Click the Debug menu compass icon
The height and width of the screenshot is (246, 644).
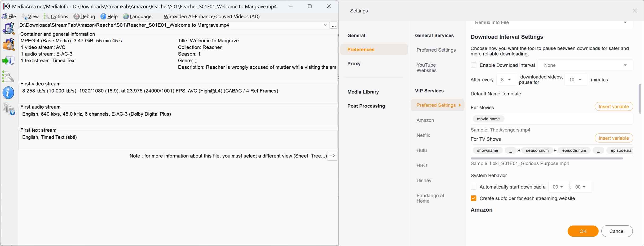coord(77,16)
